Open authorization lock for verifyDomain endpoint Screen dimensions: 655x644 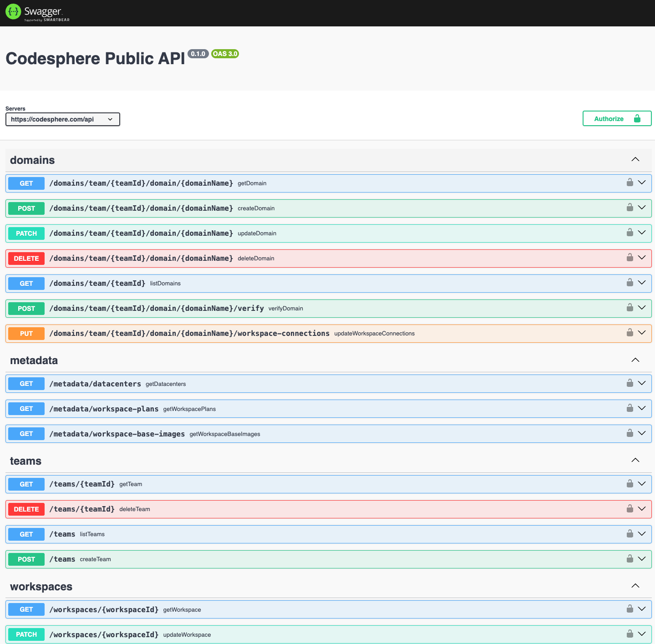coord(630,307)
